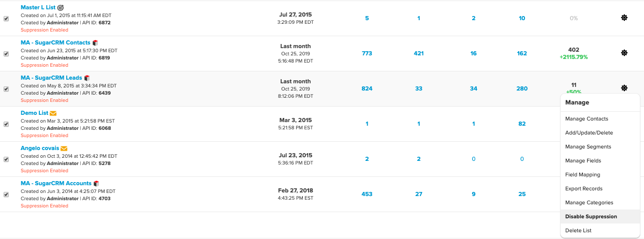Open gear menu for MA - SugarCRM Contacts
This screenshot has width=644, height=239.
[x=624, y=53]
